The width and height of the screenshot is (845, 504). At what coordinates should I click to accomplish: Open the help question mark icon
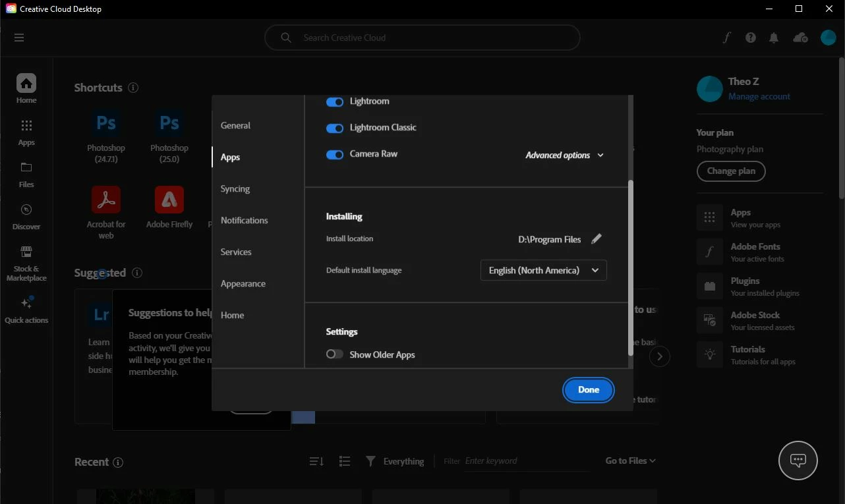751,38
